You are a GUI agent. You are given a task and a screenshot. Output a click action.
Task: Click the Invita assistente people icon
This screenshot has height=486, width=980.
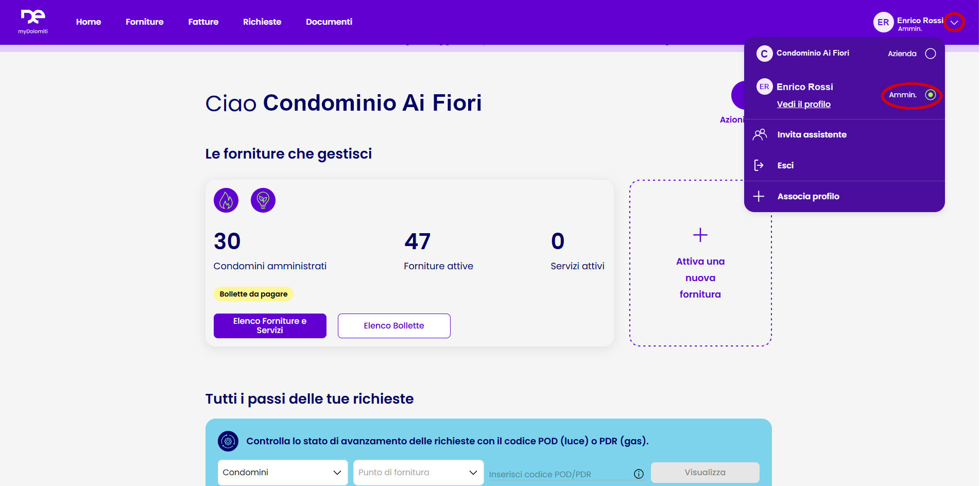[760, 134]
